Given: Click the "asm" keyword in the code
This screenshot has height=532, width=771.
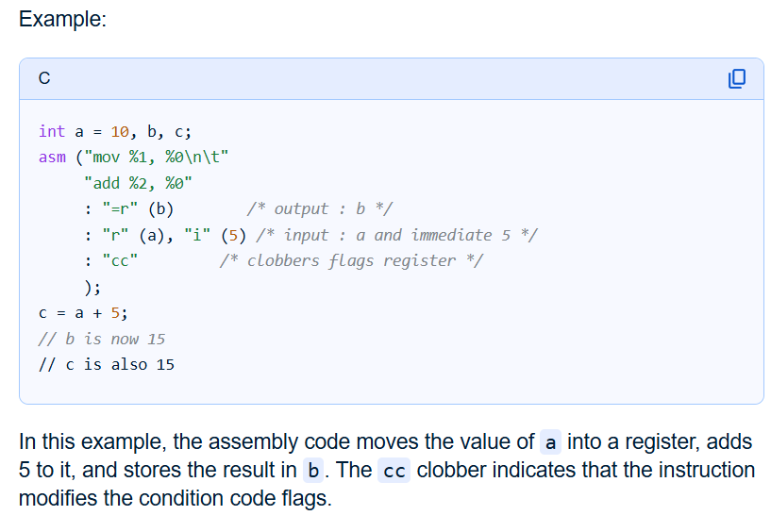Looking at the screenshot, I should pos(52,157).
